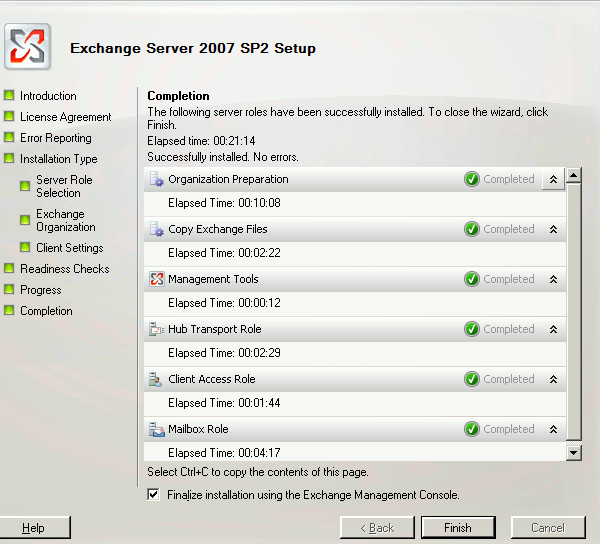Collapse the Organization Preparation section
The height and width of the screenshot is (544, 600).
553,179
